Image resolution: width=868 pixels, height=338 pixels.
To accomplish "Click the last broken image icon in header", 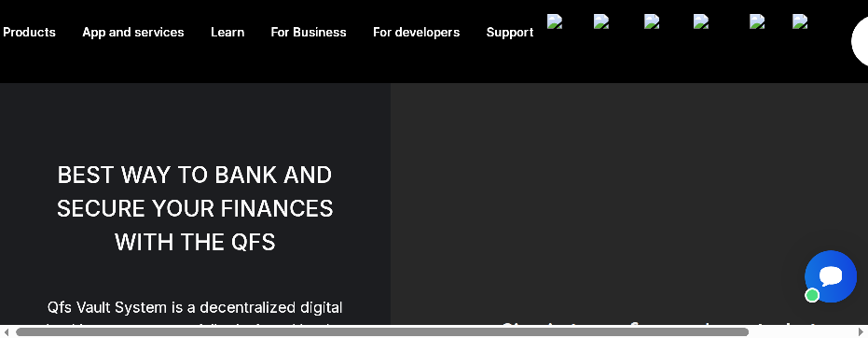I will pyautogui.click(x=800, y=21).
